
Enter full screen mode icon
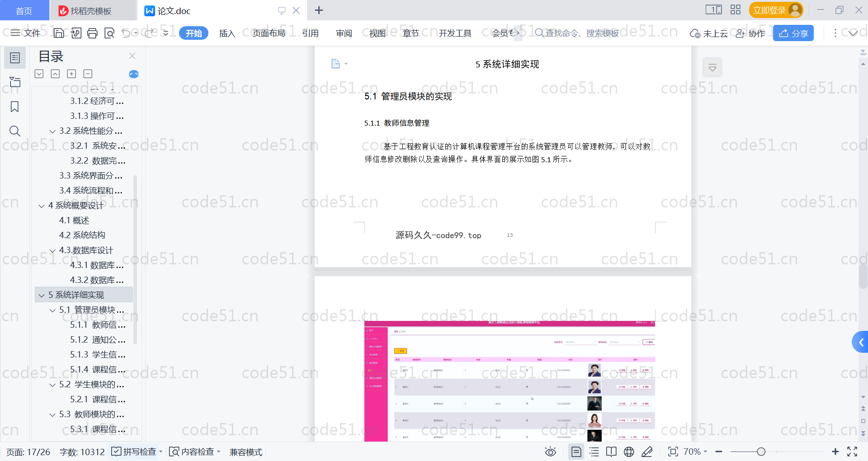tap(852, 452)
